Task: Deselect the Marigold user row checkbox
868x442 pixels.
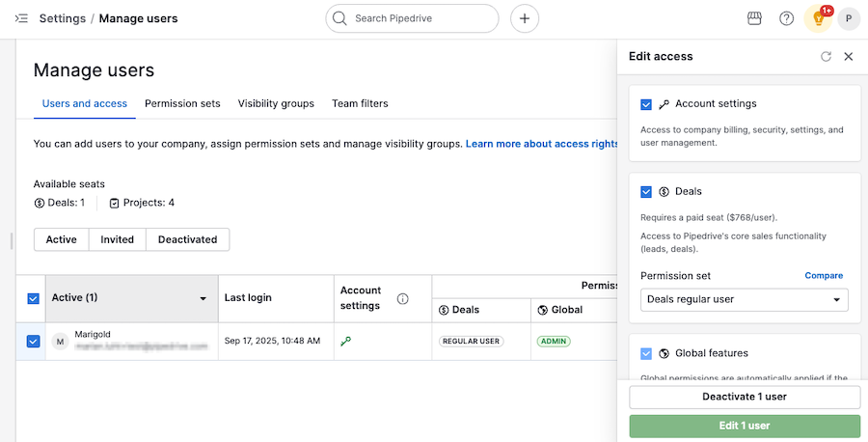Action: point(33,342)
